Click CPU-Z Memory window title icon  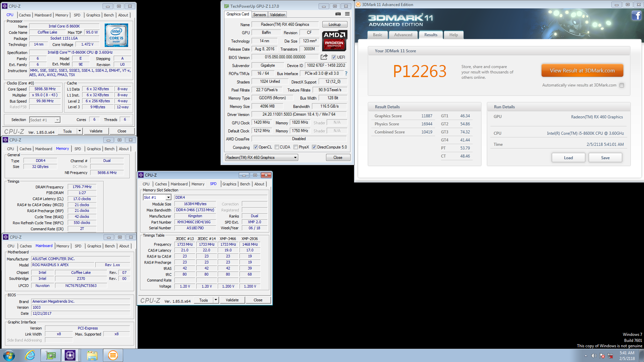tap(5, 140)
